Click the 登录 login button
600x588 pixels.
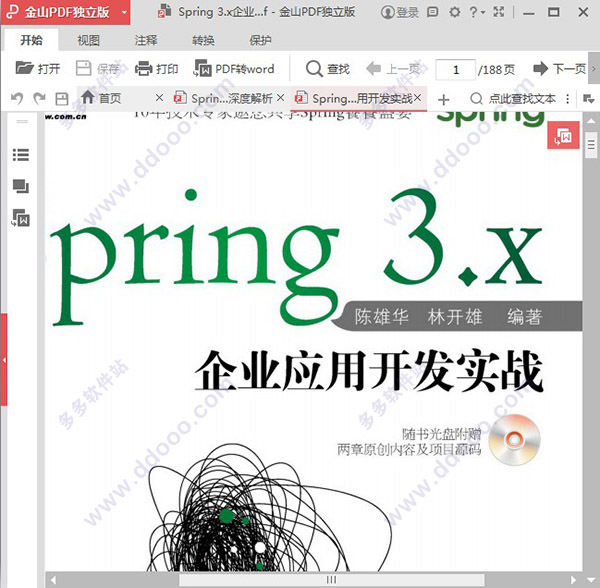coord(400,12)
